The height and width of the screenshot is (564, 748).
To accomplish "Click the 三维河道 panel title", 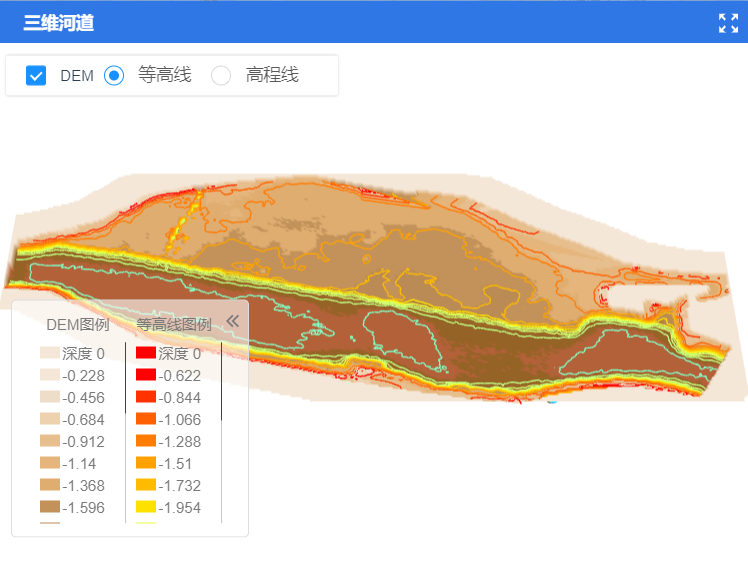I will point(59,23).
